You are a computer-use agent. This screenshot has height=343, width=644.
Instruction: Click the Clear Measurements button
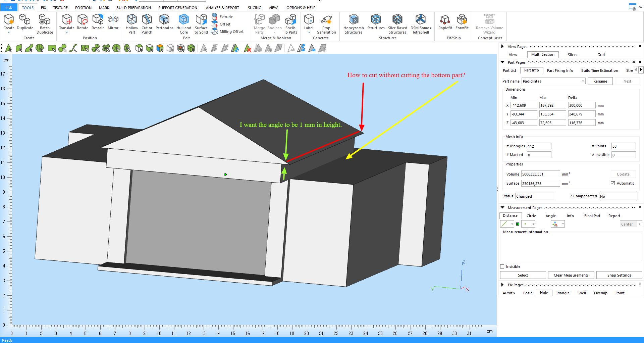[x=571, y=275]
